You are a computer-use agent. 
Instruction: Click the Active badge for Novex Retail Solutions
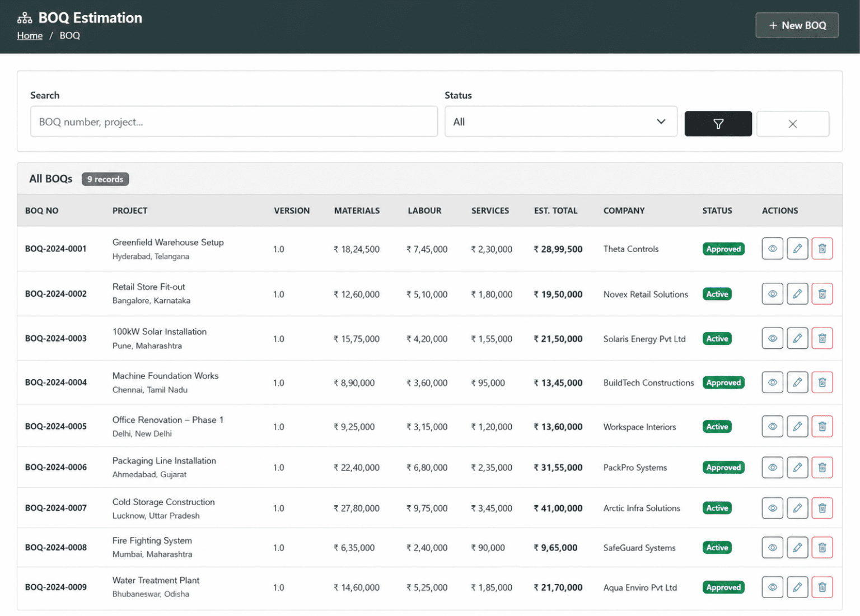717,294
